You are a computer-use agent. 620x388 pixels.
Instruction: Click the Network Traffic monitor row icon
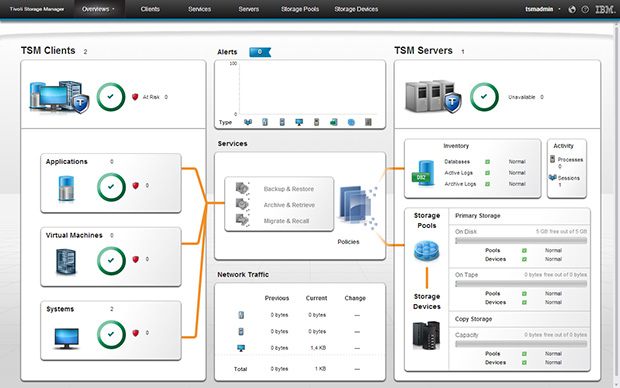[241, 348]
